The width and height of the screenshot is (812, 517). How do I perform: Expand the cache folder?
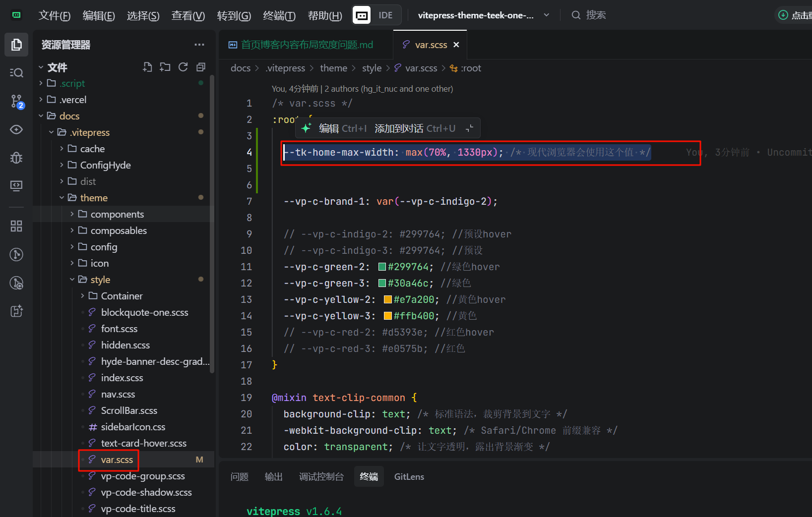(62, 149)
